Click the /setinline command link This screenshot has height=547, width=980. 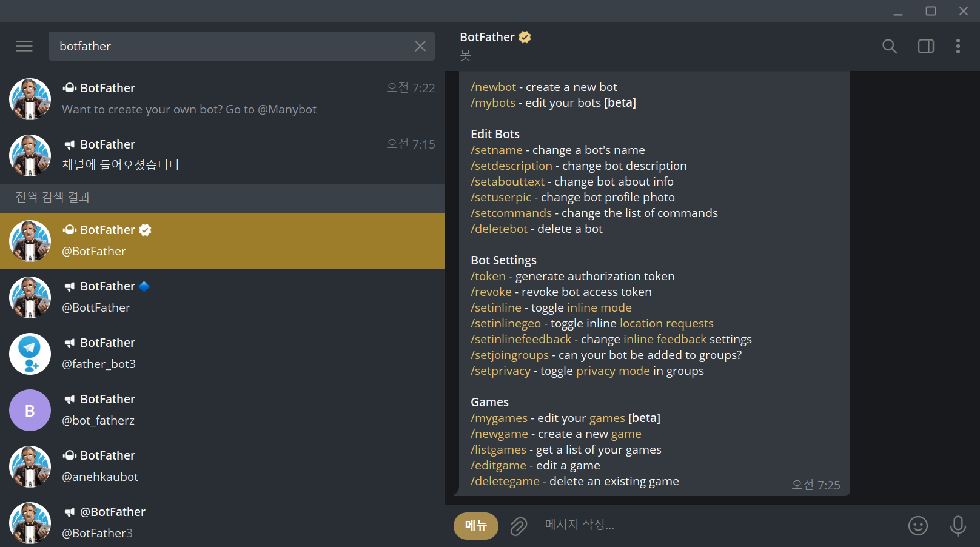tap(496, 307)
